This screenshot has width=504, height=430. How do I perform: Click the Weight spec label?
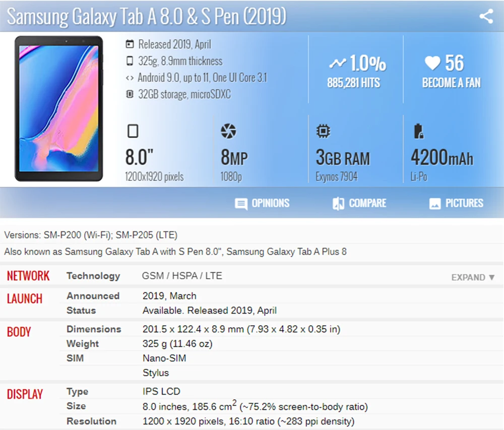tap(83, 344)
